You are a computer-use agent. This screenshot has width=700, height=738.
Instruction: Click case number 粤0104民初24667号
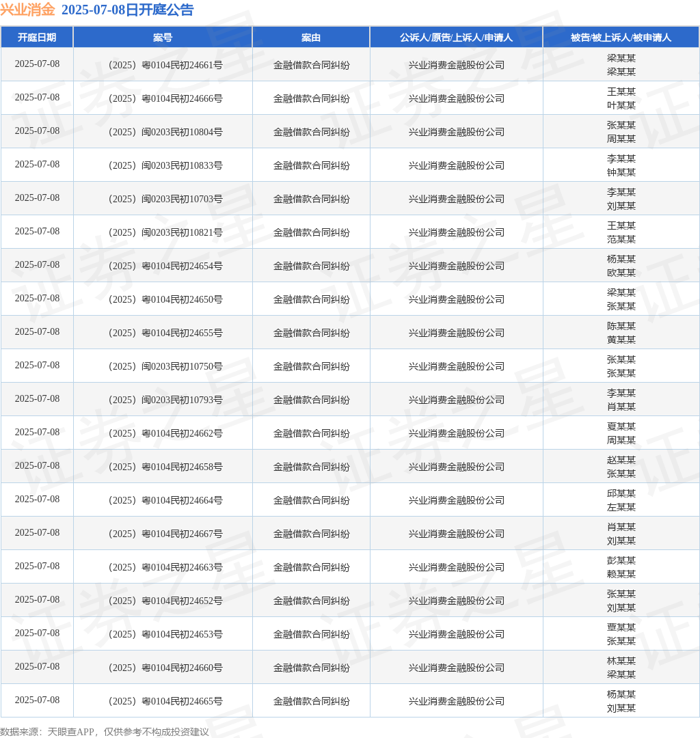[x=165, y=533]
